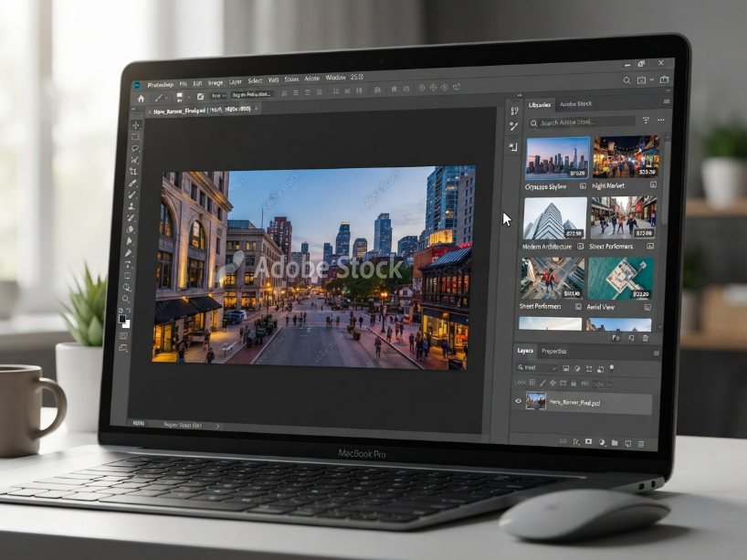Click the license icon beside Night Market
This screenshot has height=560, width=747.
pyautogui.click(x=653, y=185)
